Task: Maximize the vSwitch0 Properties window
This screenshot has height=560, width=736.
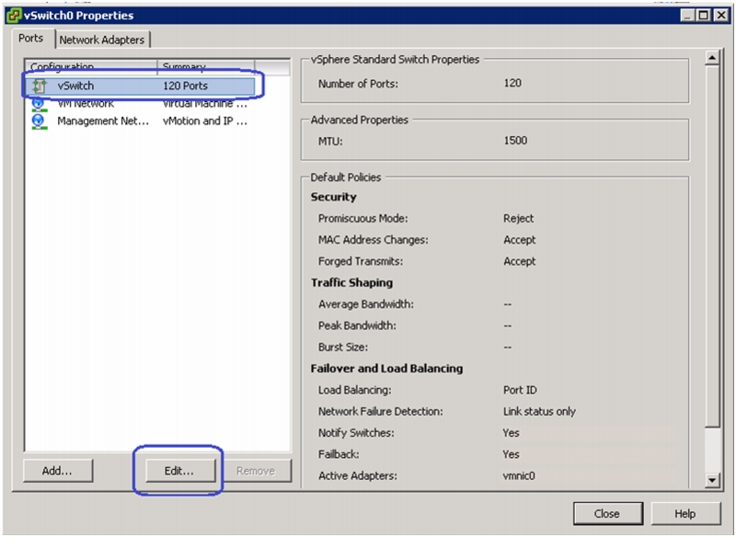Action: tap(704, 16)
